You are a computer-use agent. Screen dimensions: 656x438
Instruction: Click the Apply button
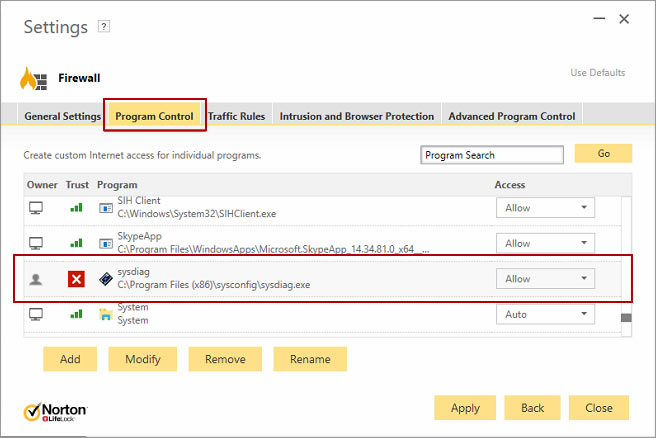click(465, 407)
